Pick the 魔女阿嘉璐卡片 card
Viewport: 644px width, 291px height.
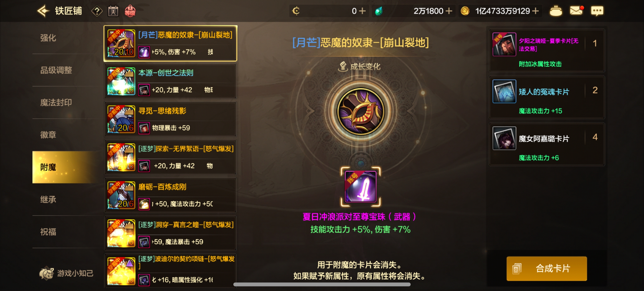point(546,144)
